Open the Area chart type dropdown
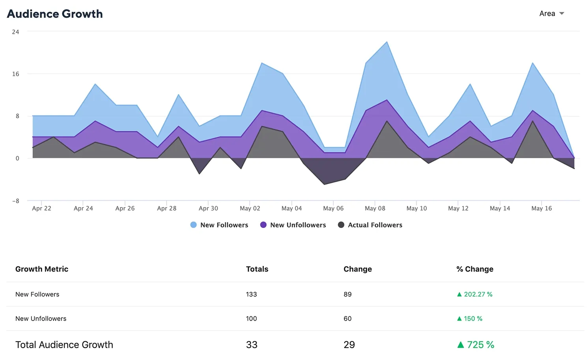This screenshot has height=364, width=588. click(x=547, y=13)
